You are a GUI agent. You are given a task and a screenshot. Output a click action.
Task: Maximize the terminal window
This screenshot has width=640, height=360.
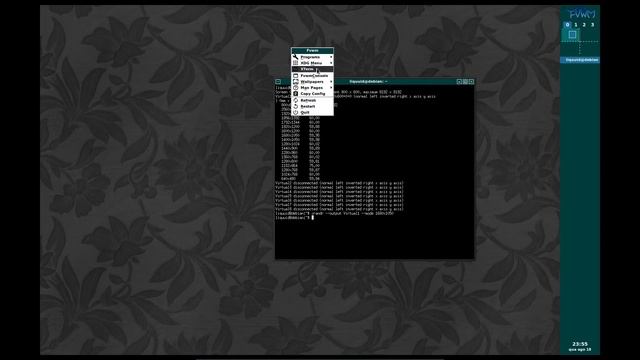point(465,82)
